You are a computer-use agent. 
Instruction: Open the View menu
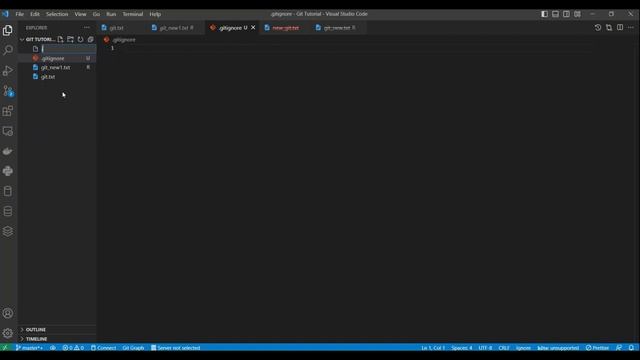click(80, 14)
